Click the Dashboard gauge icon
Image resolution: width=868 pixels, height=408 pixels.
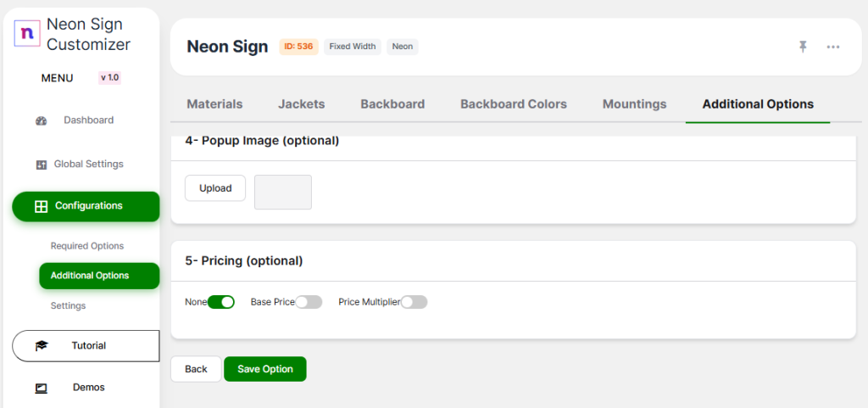point(42,120)
